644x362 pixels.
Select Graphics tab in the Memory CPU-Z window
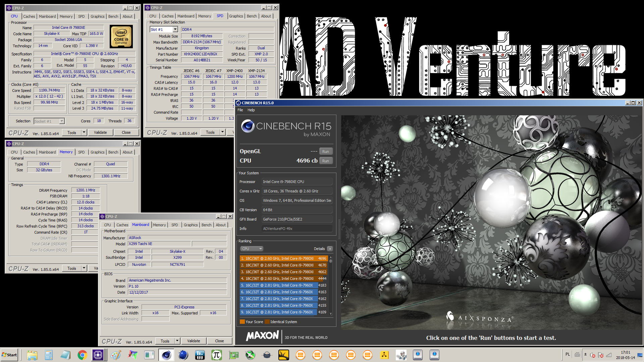pyautogui.click(x=98, y=152)
